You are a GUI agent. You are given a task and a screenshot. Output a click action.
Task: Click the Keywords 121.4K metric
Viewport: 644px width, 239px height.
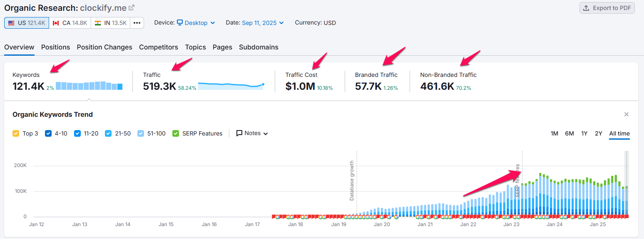28,86
